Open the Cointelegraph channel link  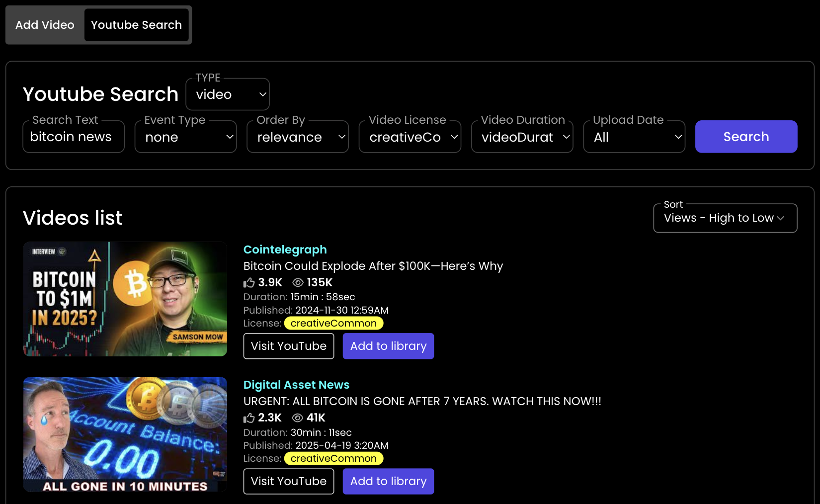285,250
